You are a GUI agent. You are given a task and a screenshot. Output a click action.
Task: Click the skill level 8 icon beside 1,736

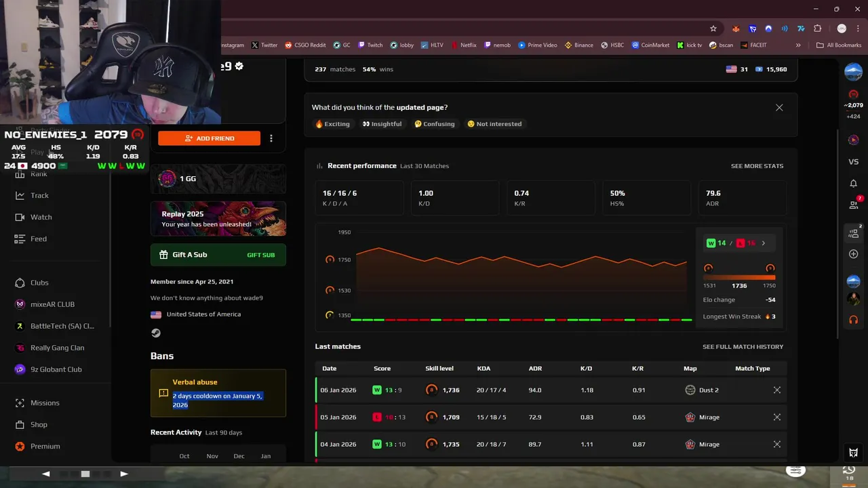pyautogui.click(x=431, y=390)
